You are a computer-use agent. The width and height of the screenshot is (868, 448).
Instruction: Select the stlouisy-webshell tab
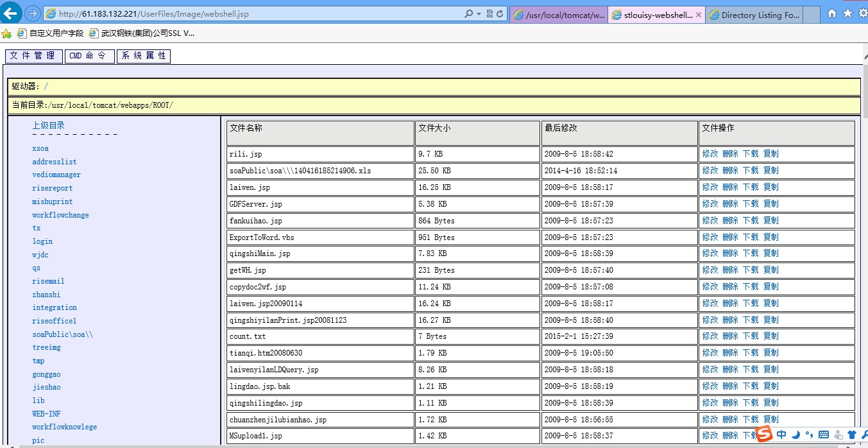(x=656, y=15)
